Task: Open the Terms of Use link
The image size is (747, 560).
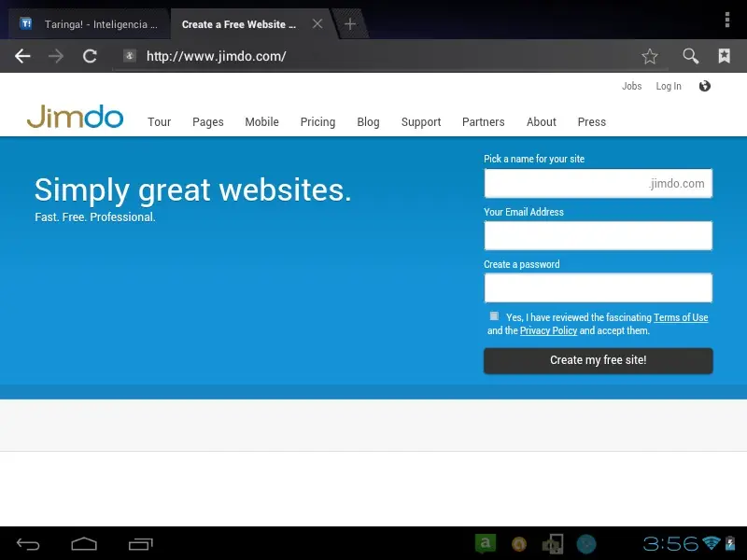Action: (x=681, y=317)
